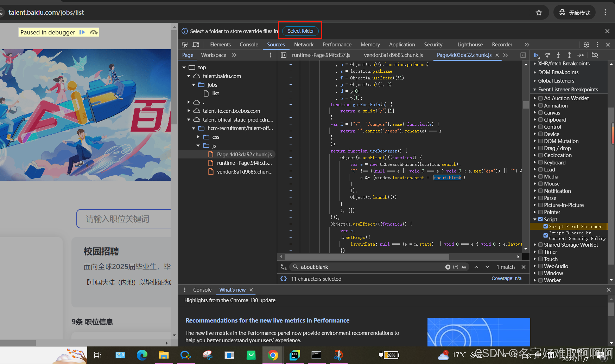Step out of current function
This screenshot has width=615, height=364.
569,55
